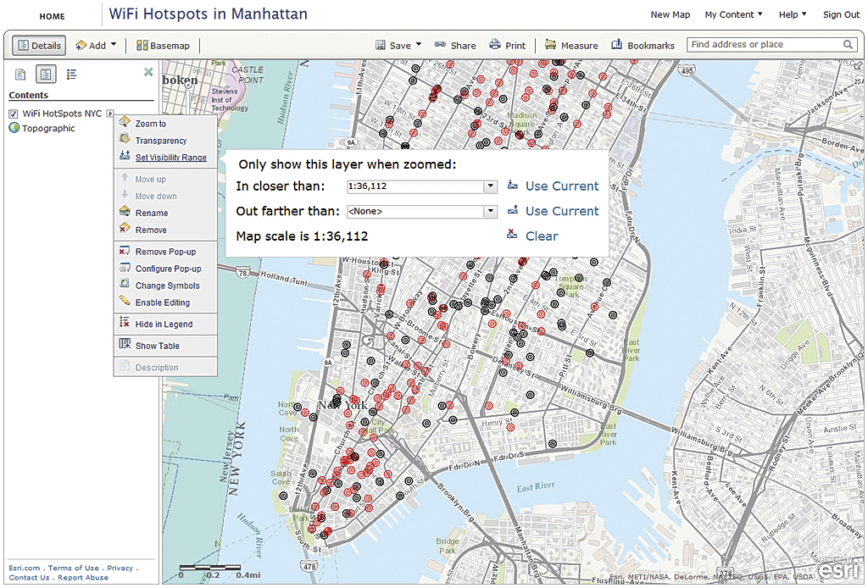Click the Hide in Legend icon
The width and height of the screenshot is (868, 588).
point(125,323)
